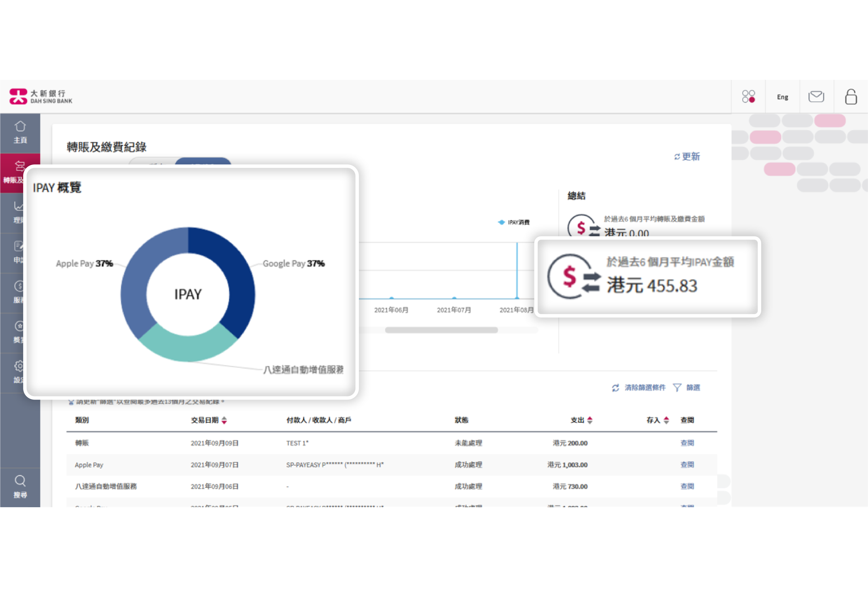
Task: Sort by 存入 column arrows
Action: 666,420
